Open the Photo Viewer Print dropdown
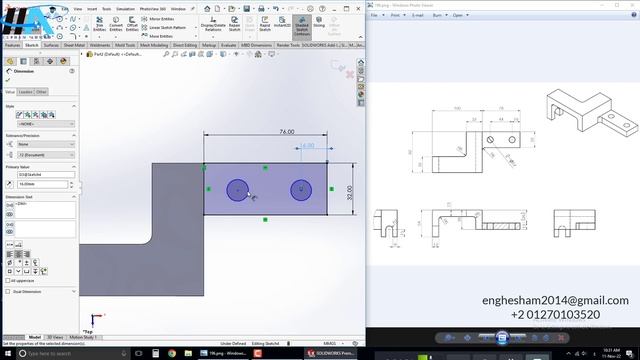 point(398,15)
